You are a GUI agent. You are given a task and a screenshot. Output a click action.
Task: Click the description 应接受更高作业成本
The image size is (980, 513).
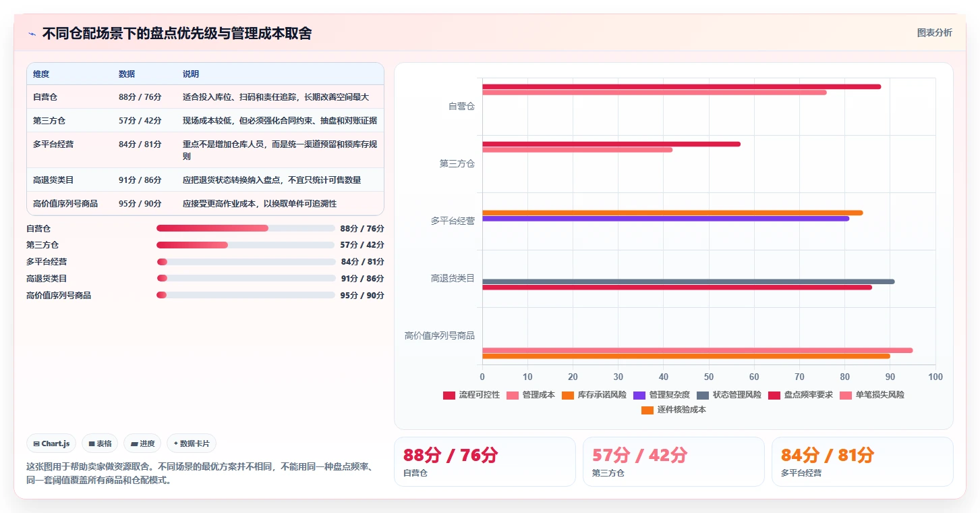tap(260, 204)
